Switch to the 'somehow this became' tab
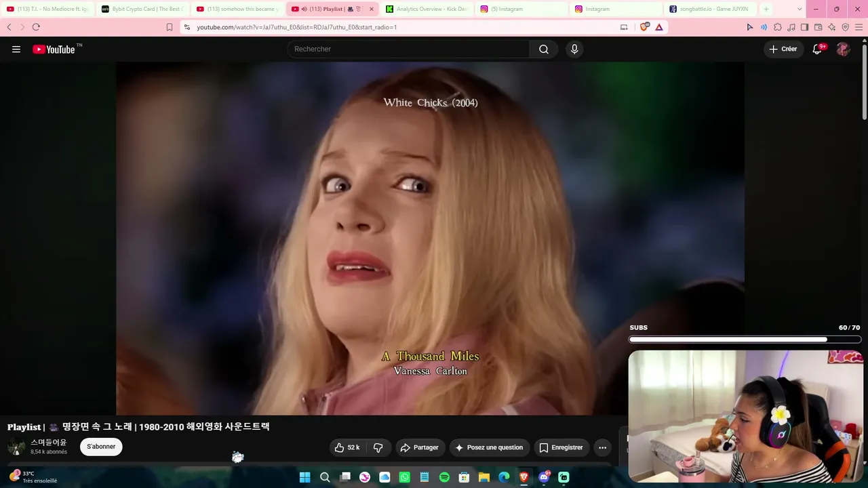The image size is (868, 488). [x=237, y=9]
